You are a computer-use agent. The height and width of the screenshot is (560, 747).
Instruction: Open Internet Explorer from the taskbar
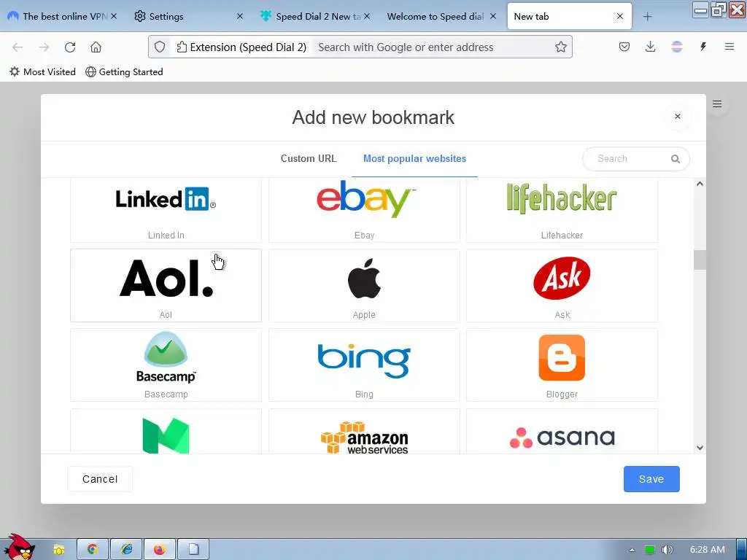pos(126,549)
